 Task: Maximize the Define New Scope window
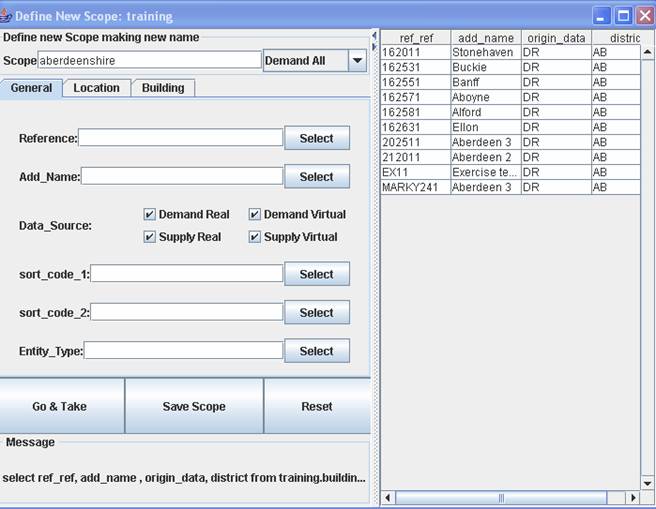pyautogui.click(x=622, y=15)
